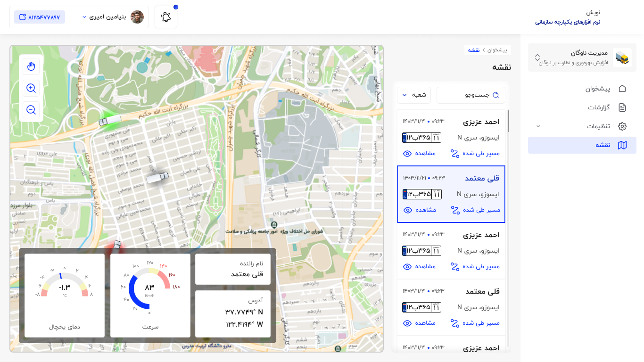Click the yellow truck logo of مدیریت ناوگان
This screenshot has height=362, width=644.
tap(622, 58)
